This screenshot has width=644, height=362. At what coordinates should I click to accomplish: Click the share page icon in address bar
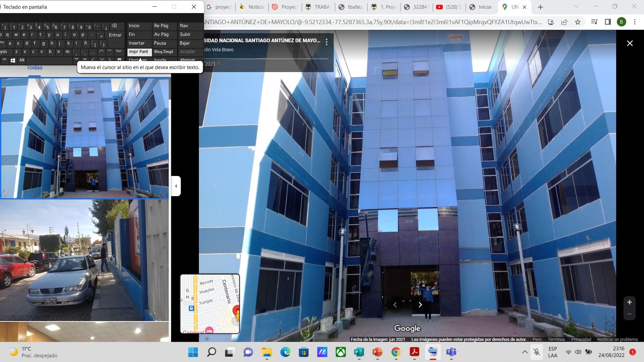(564, 22)
